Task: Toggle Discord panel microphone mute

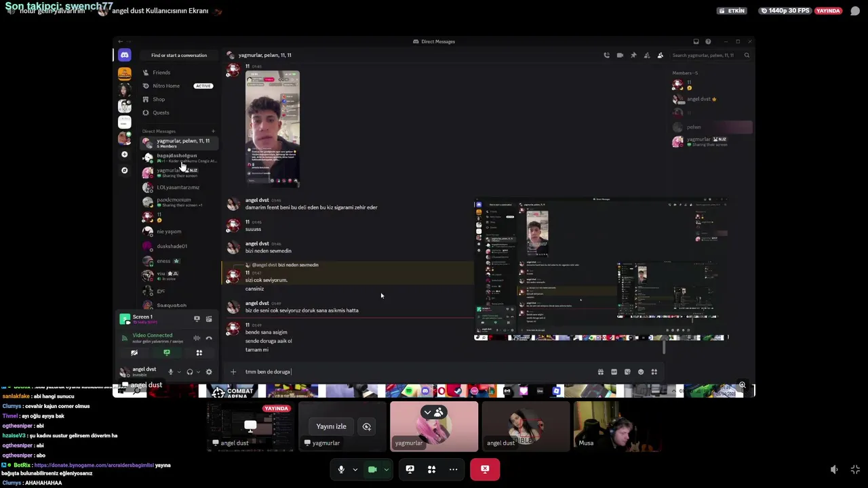Action: 170,371
